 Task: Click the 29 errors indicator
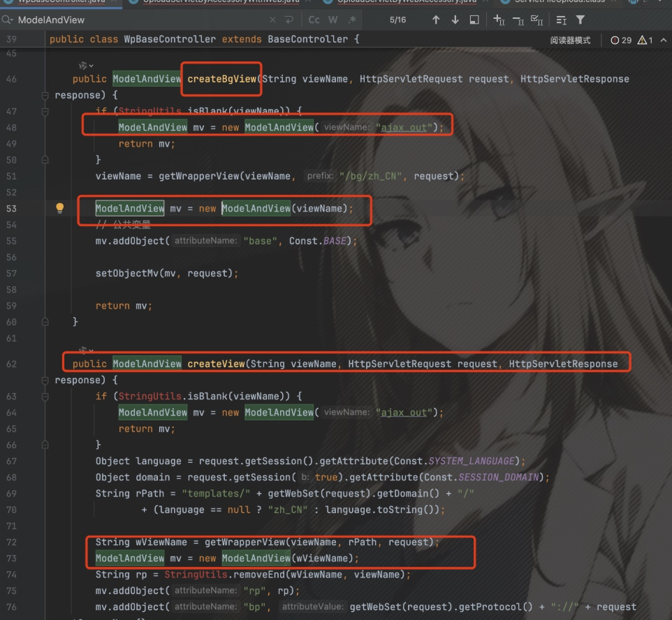click(x=621, y=40)
